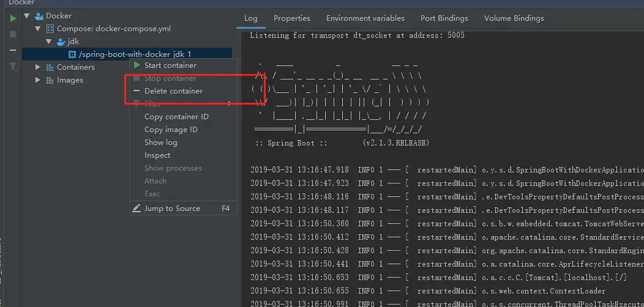Choose Start container from context menu
The height and width of the screenshot is (307, 644).
pos(183,65)
